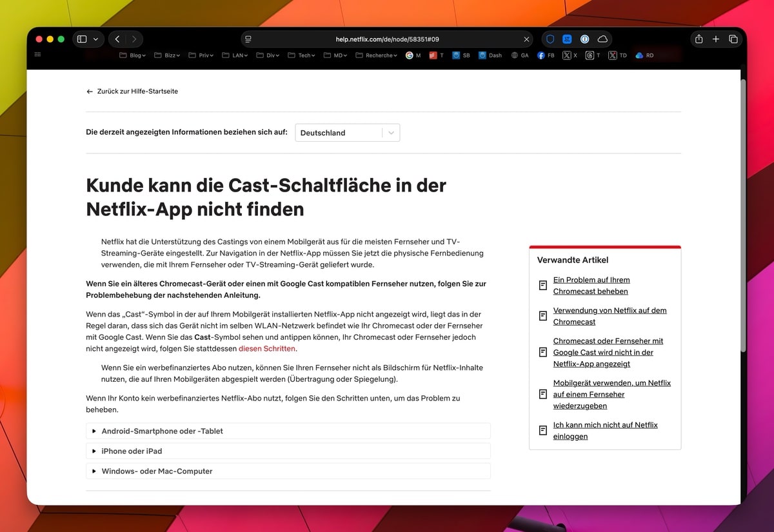
Task: Expand the Android-Smartphone oder -Tablet section
Action: [162, 431]
